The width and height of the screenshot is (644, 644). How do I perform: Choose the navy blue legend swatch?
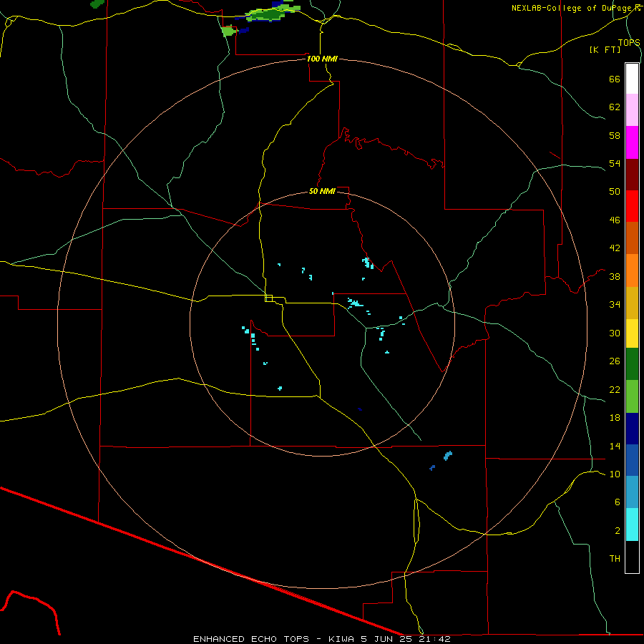tap(632, 429)
